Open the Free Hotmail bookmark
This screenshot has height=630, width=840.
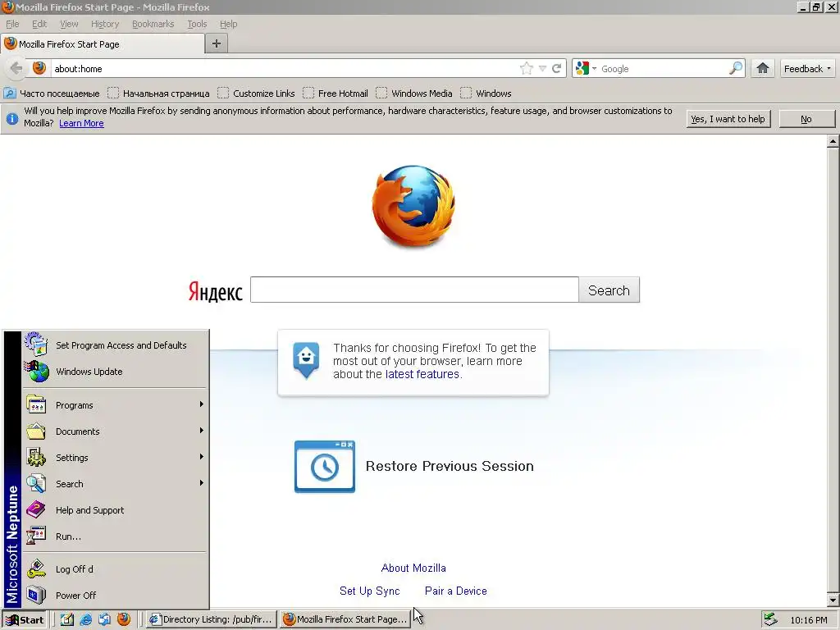coord(336,94)
